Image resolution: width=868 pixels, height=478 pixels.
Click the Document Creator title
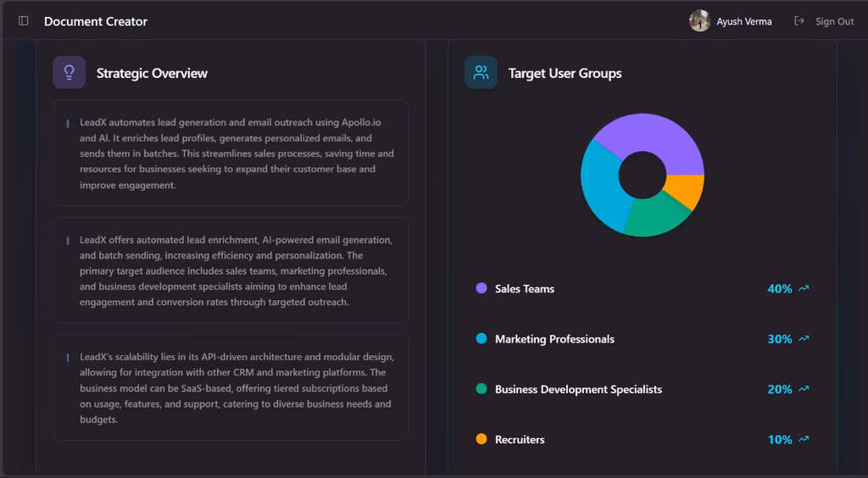click(96, 21)
